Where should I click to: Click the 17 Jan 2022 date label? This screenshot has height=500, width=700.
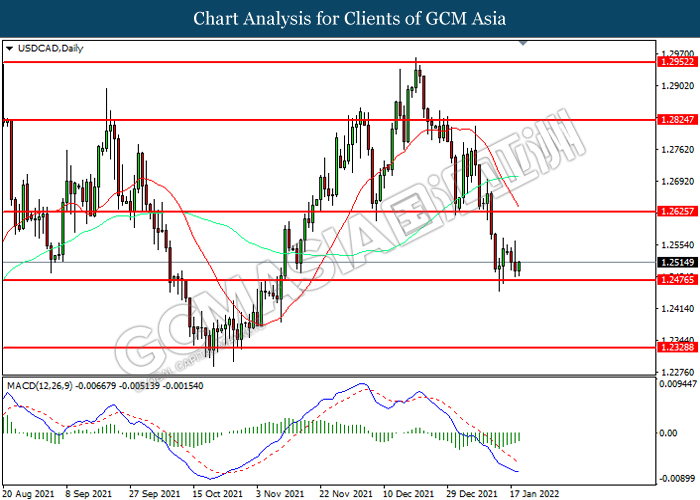(534, 494)
